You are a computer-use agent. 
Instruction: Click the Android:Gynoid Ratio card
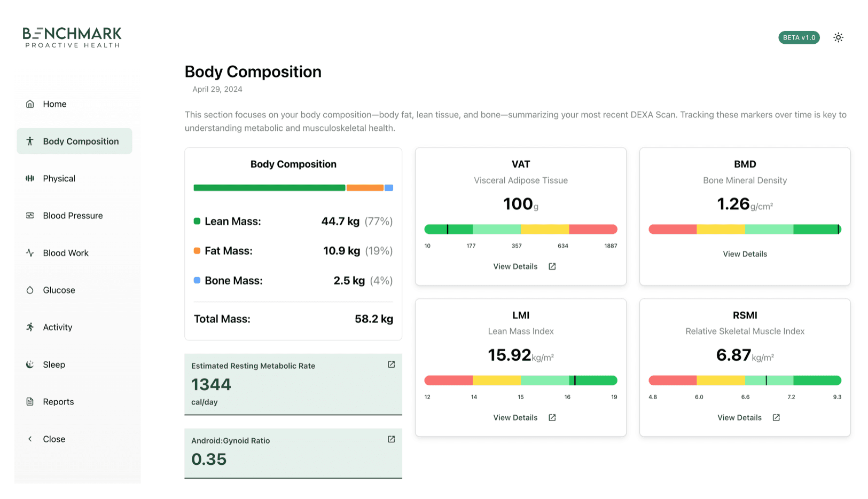point(293,453)
